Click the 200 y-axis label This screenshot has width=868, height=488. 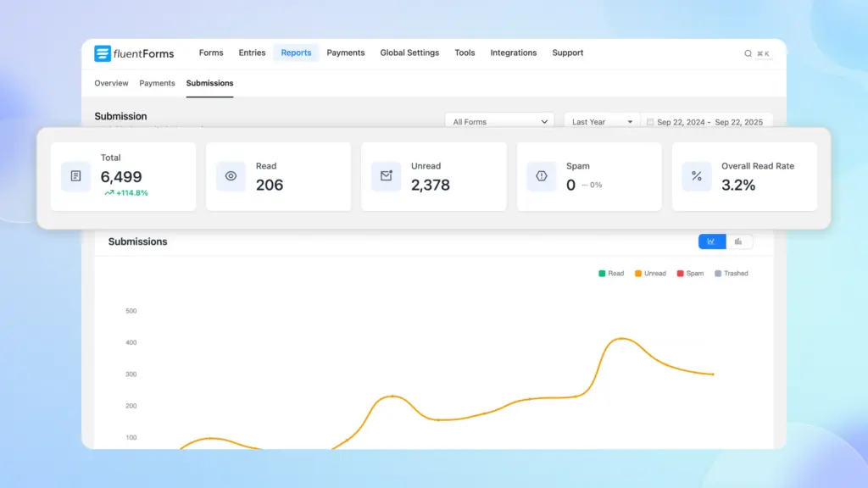tap(131, 406)
